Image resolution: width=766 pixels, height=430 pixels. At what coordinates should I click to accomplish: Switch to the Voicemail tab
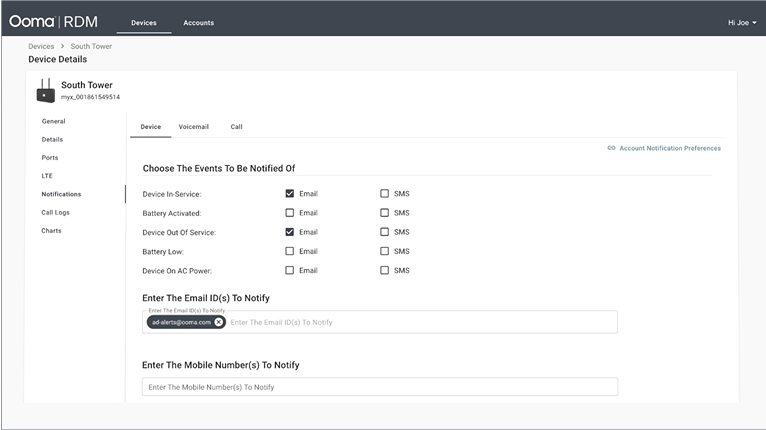pos(193,127)
